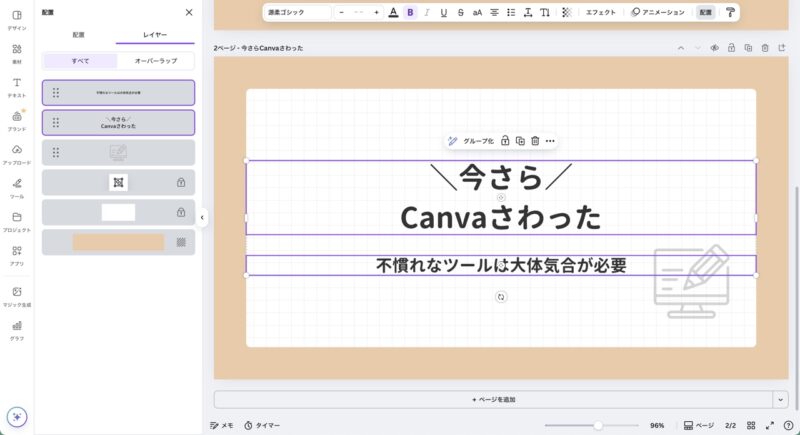Hide page 2 with eye icon

[x=714, y=48]
